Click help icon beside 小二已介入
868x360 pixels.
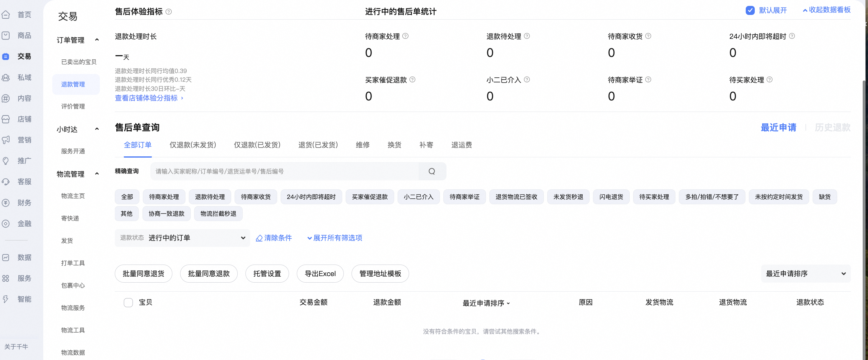point(527,80)
